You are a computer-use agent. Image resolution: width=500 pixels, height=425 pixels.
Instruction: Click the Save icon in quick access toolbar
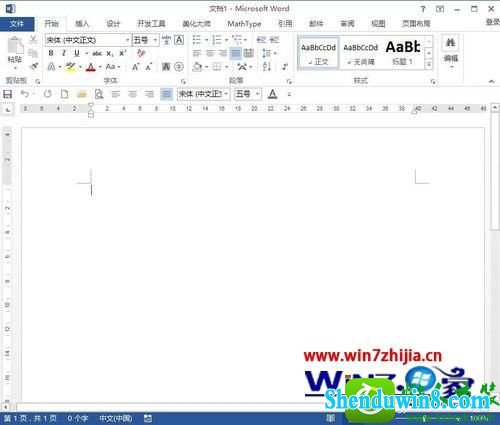coord(7,94)
